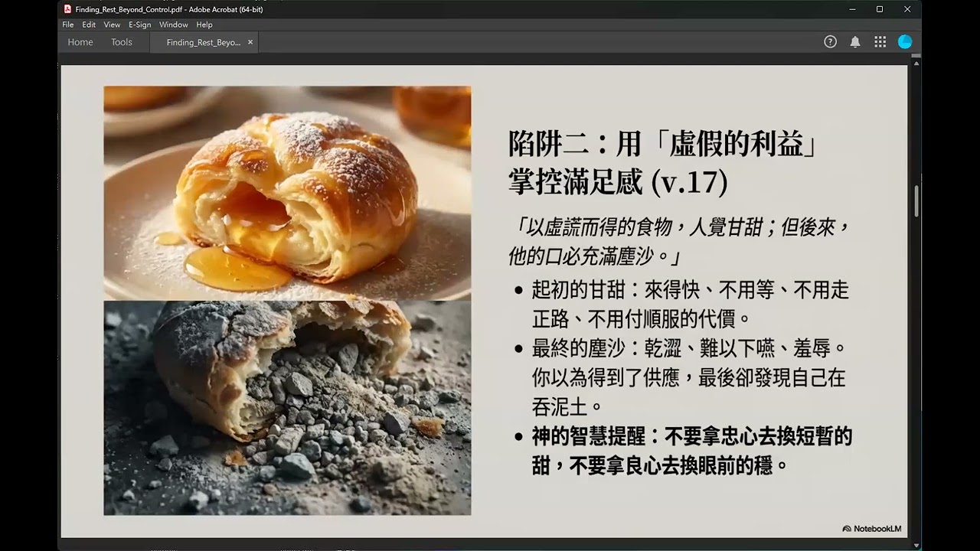Click the line 正路、不用付順服的代價。

[x=642, y=318]
